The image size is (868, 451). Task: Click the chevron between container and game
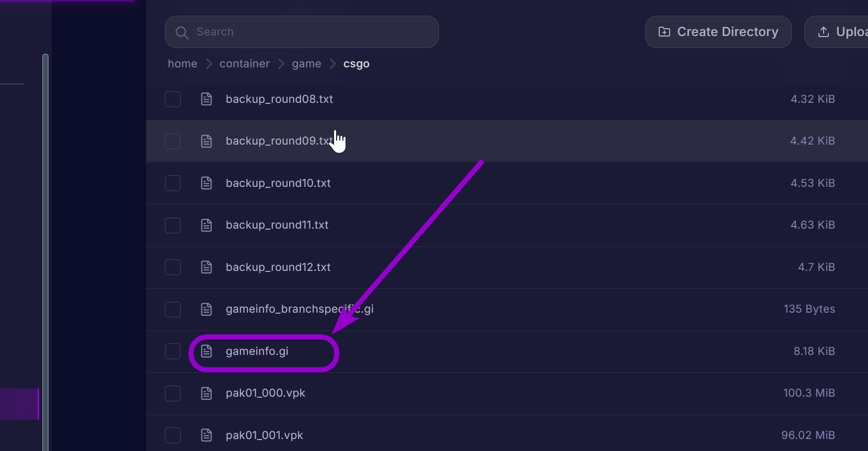tap(281, 63)
